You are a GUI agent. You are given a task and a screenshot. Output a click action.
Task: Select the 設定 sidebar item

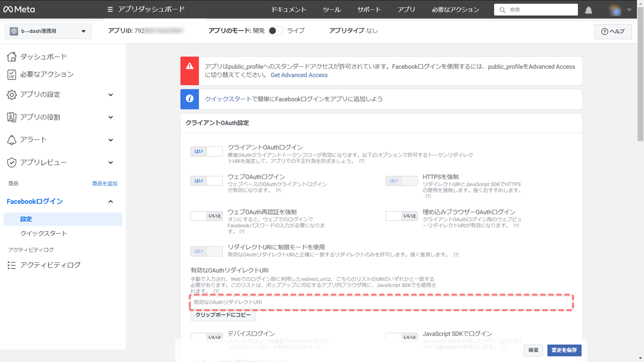pos(62,219)
